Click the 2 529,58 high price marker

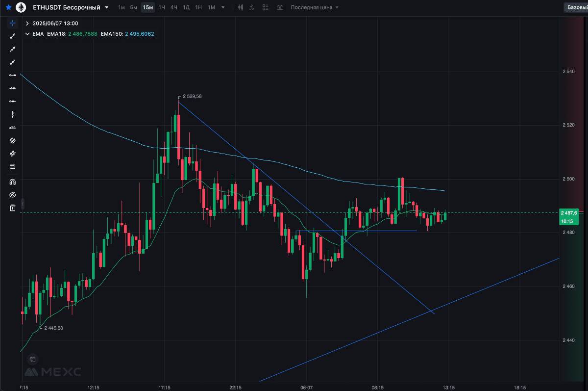tap(192, 96)
